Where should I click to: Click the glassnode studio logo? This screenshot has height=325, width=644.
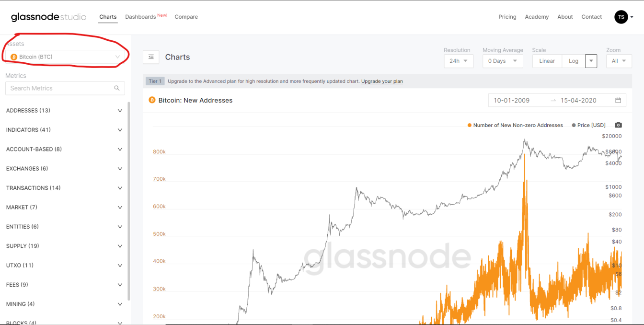pos(48,16)
